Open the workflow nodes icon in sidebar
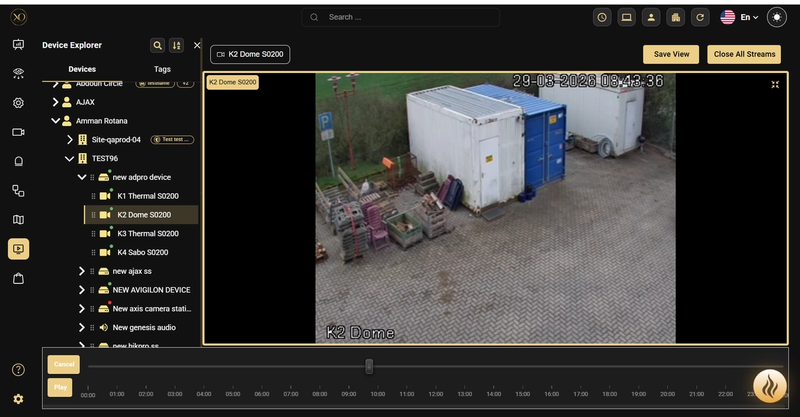800x417 pixels. coord(18,191)
